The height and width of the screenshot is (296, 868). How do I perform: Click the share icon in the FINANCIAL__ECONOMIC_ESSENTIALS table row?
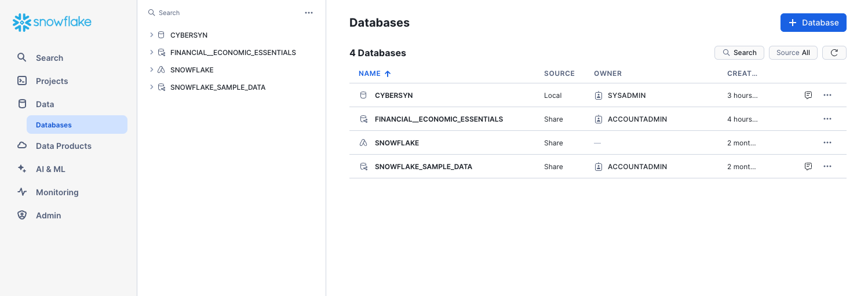click(363, 119)
